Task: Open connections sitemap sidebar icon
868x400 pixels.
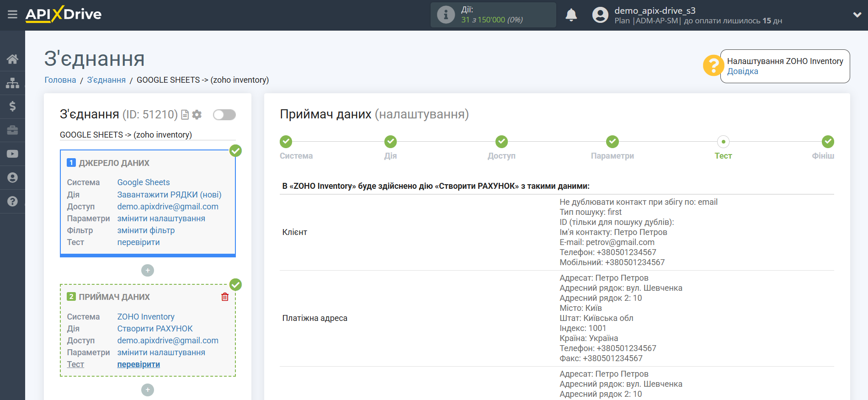Action: pyautogui.click(x=12, y=83)
